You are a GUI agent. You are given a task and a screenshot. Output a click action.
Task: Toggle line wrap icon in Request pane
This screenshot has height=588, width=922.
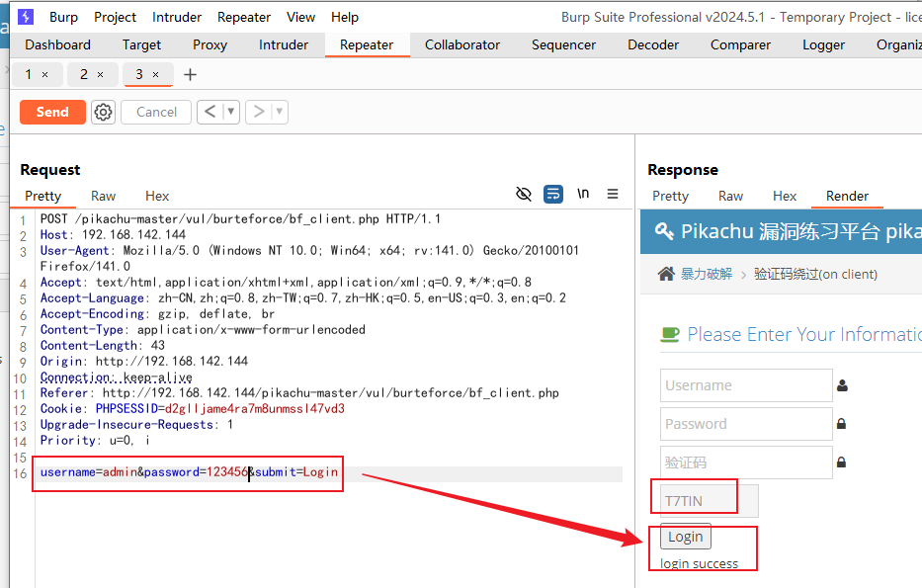(553, 194)
